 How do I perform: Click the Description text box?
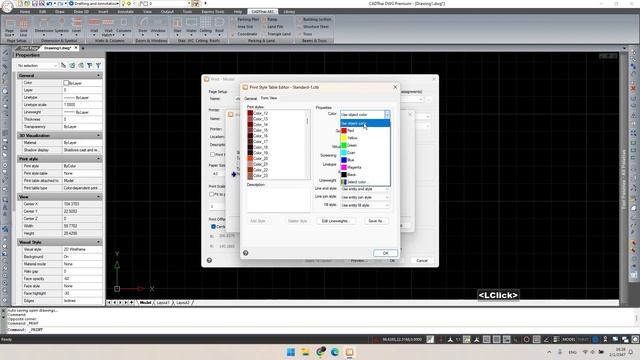click(x=278, y=200)
